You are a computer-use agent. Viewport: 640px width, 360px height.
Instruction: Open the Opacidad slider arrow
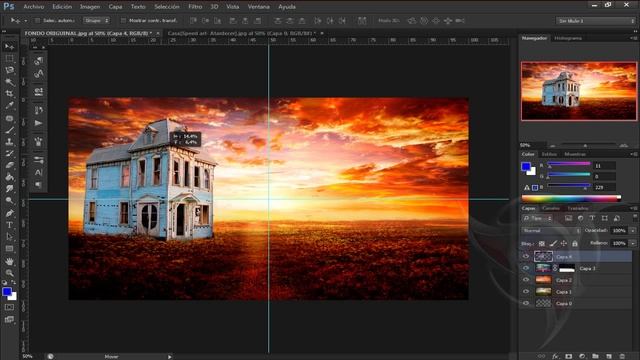(633, 231)
